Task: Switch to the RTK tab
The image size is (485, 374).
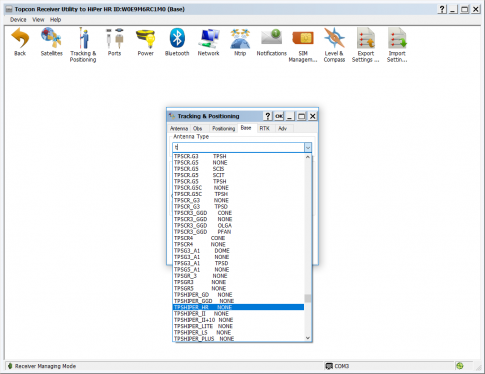Action: (x=264, y=128)
